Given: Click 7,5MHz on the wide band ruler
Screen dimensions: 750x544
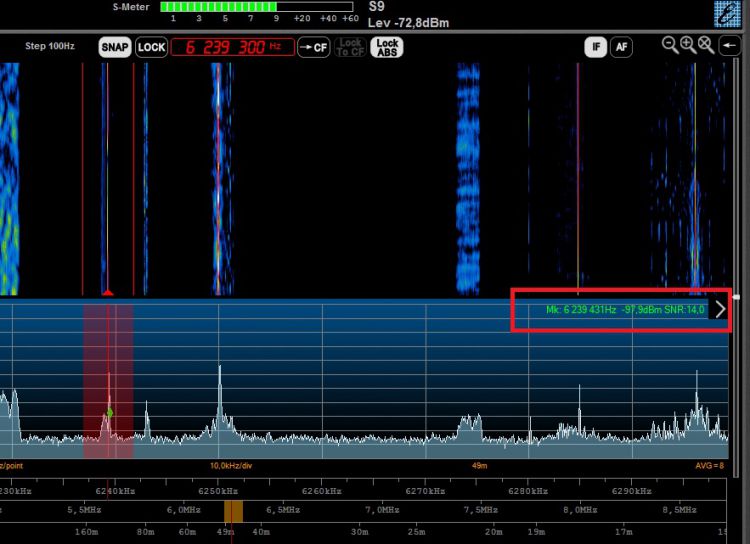Looking at the screenshot, I should point(481,510).
